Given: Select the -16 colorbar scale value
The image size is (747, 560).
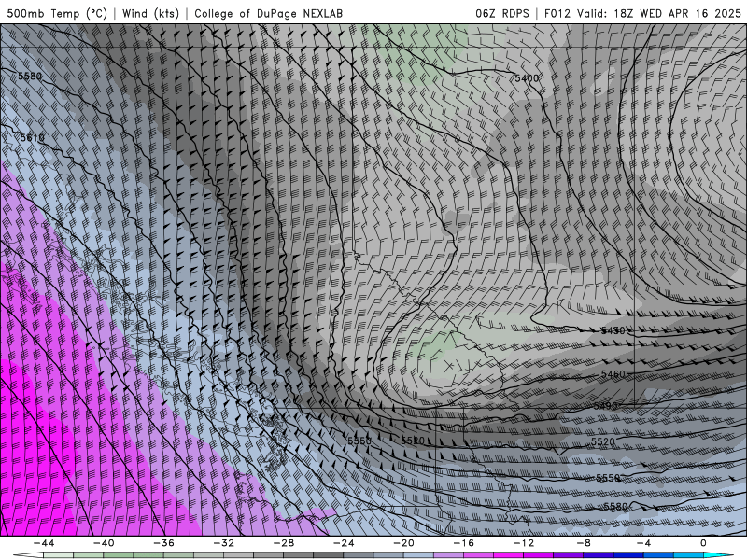Looking at the screenshot, I should click(463, 543).
